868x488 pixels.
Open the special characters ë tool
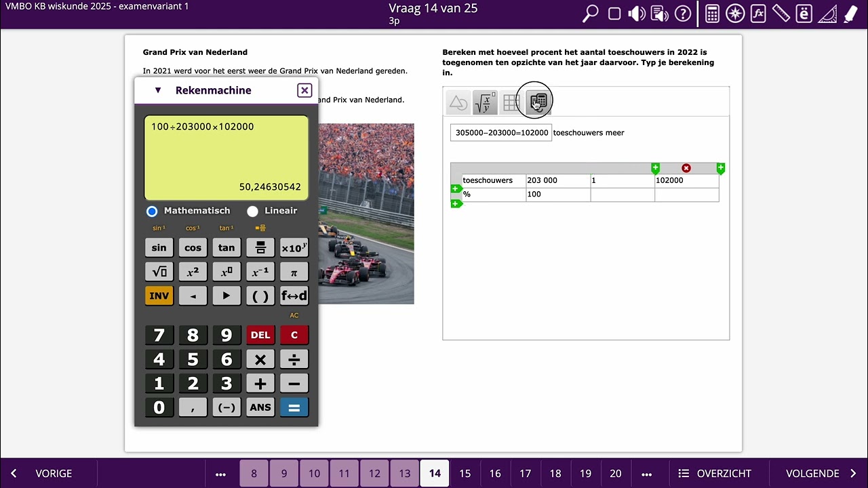tap(804, 14)
